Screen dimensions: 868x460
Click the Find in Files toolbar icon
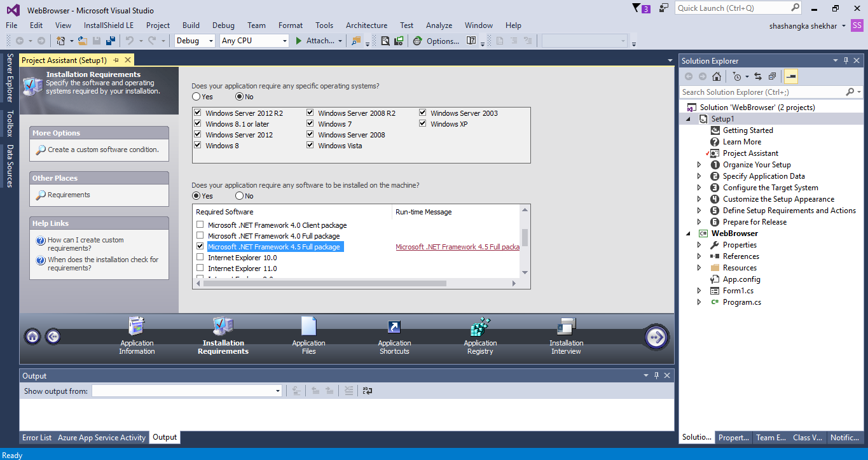pos(356,41)
